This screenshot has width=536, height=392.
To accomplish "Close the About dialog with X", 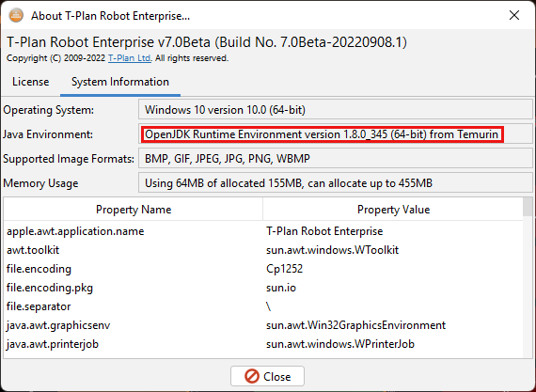I will click(514, 15).
